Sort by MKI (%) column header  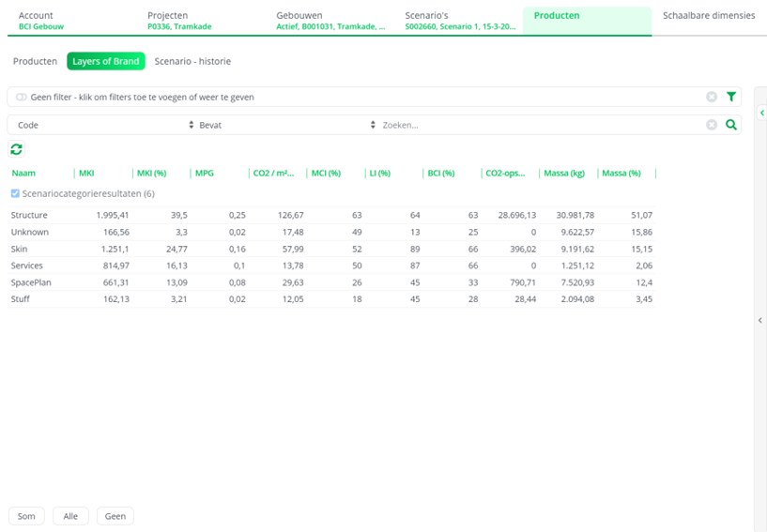(x=152, y=173)
